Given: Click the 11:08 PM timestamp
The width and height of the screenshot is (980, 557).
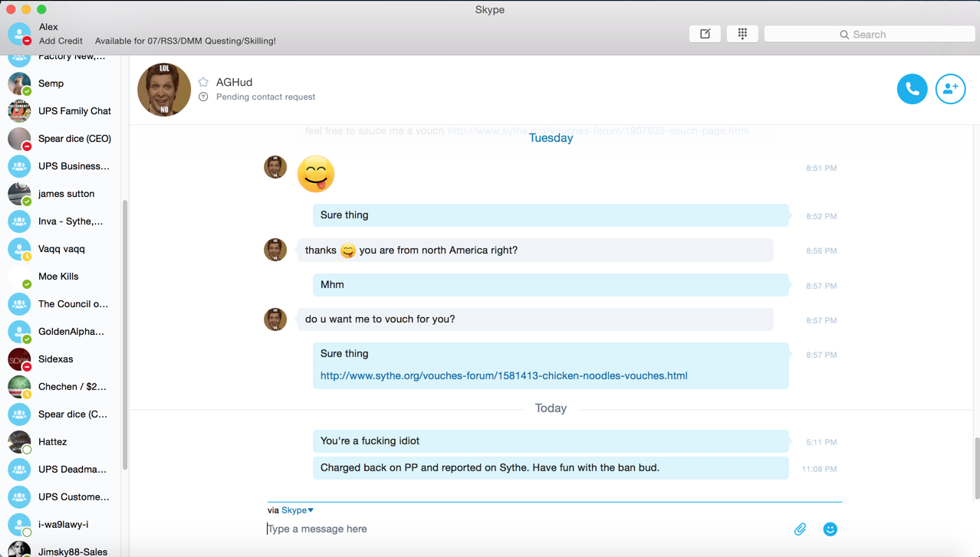Looking at the screenshot, I should point(819,469).
